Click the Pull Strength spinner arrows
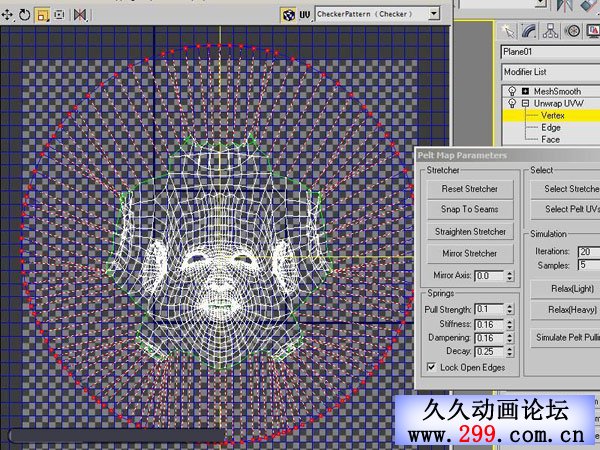600x450 pixels. tap(510, 309)
